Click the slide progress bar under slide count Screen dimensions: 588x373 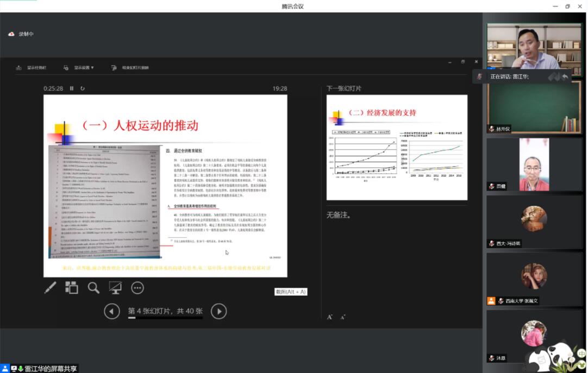(x=165, y=318)
